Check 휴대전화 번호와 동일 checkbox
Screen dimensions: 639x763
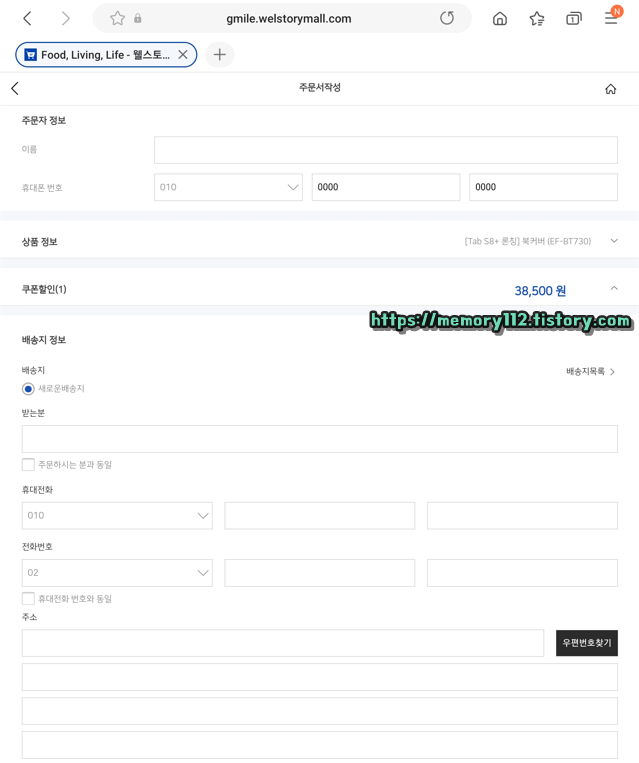coord(28,599)
